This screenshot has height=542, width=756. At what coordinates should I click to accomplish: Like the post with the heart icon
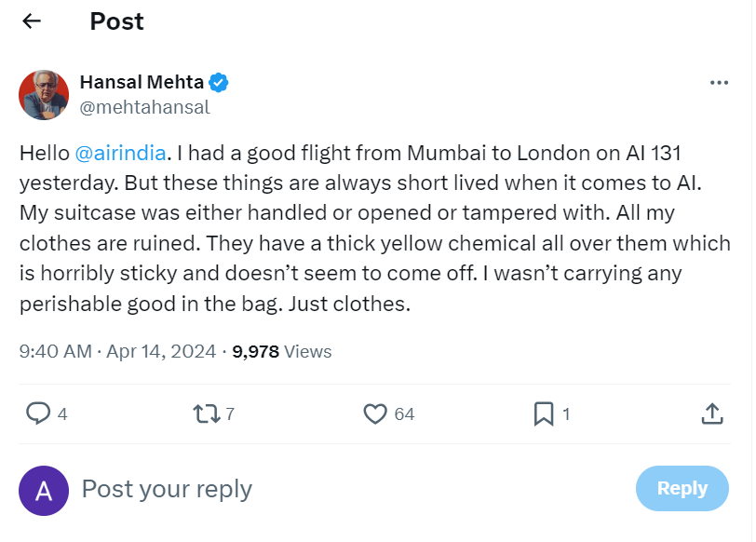[x=374, y=413]
